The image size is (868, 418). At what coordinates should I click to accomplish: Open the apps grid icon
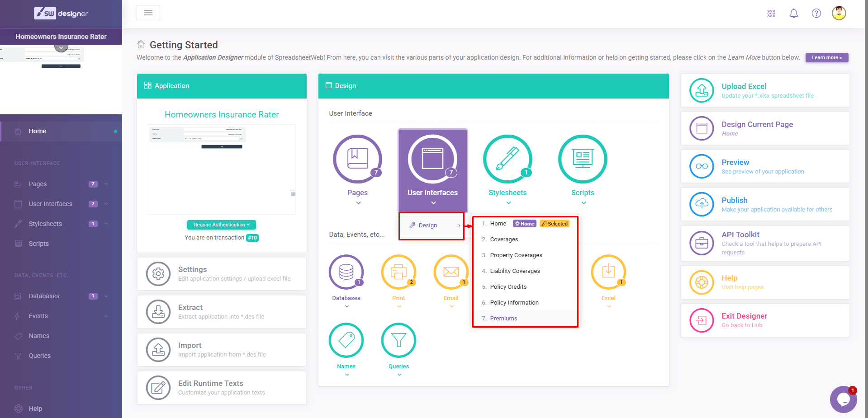771,14
